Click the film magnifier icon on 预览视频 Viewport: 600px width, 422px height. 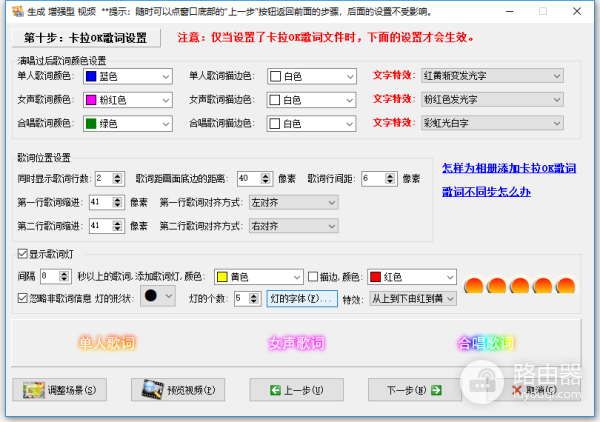153,389
